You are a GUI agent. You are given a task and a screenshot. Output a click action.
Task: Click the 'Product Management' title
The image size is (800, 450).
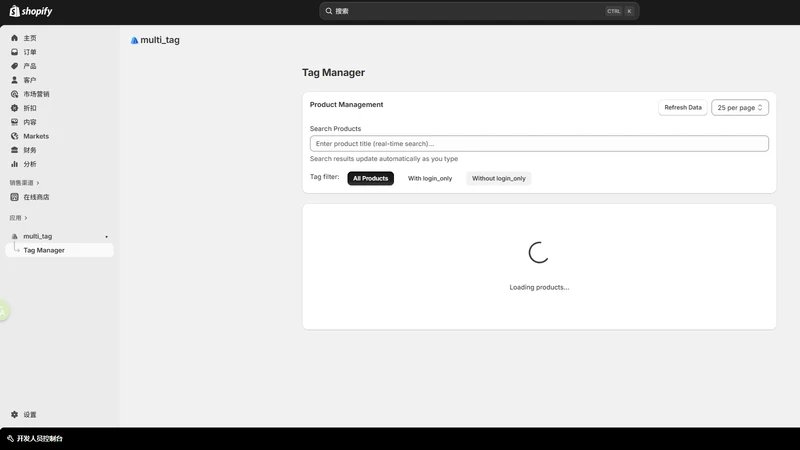[346, 105]
